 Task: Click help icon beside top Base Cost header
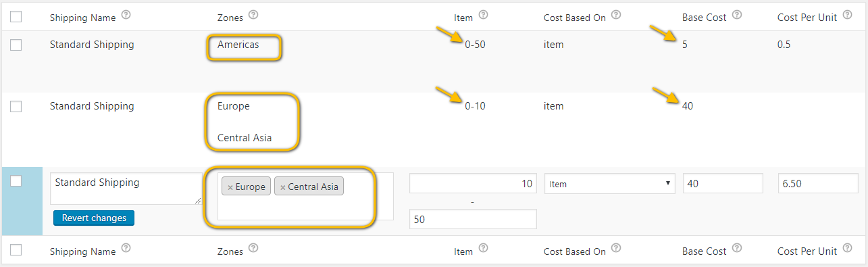click(737, 16)
